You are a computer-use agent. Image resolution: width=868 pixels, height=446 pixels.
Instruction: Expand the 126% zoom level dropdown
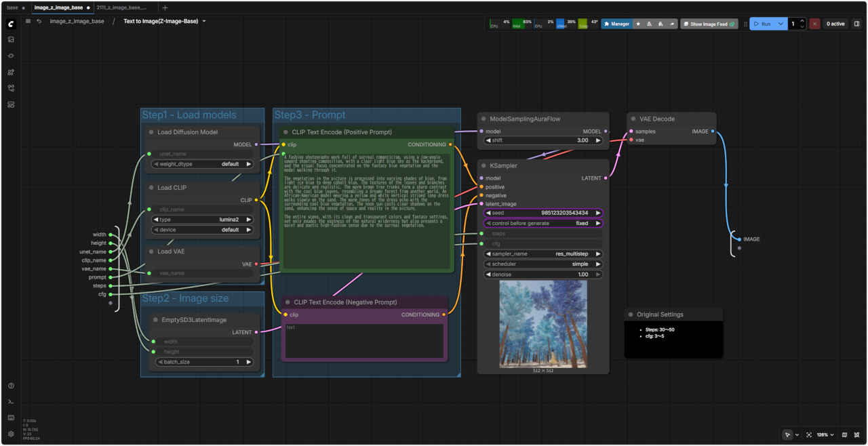825,434
